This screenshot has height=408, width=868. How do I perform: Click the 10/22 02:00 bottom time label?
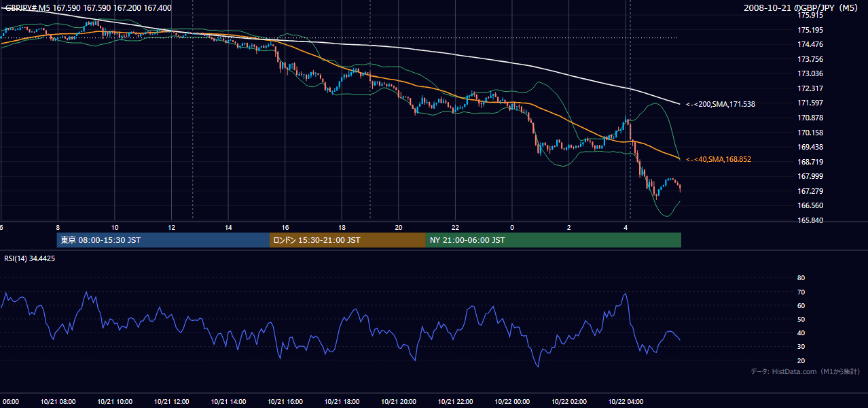click(569, 401)
